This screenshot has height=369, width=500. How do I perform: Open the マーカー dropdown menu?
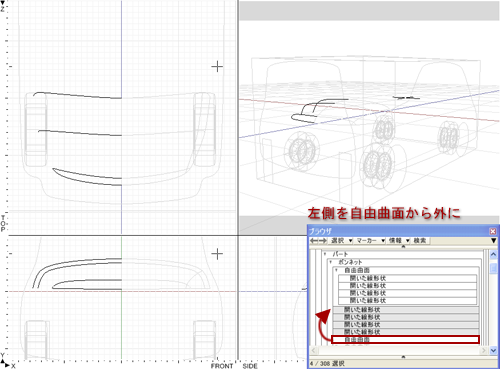pos(370,240)
